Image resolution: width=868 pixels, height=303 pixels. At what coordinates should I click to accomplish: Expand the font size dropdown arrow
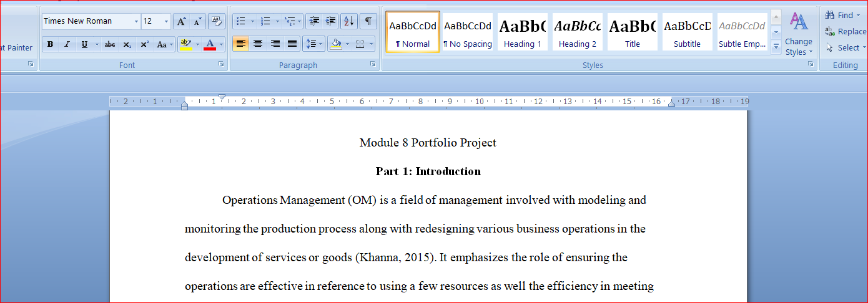tap(166, 21)
